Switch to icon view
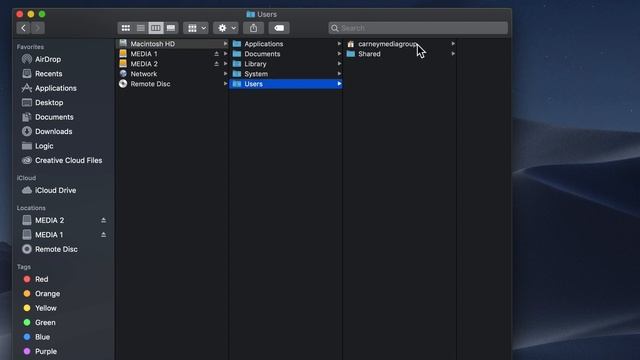Image resolution: width=640 pixels, height=360 pixels. [x=126, y=28]
